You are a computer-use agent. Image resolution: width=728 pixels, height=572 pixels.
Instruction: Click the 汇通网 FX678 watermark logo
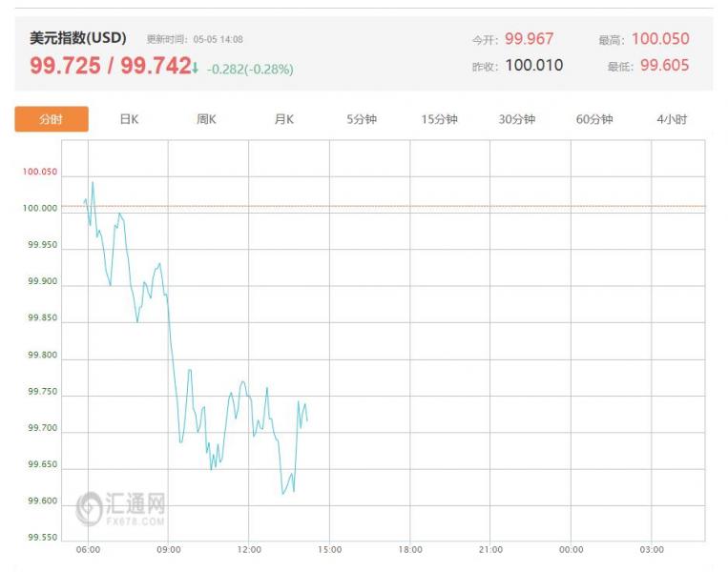tap(121, 509)
